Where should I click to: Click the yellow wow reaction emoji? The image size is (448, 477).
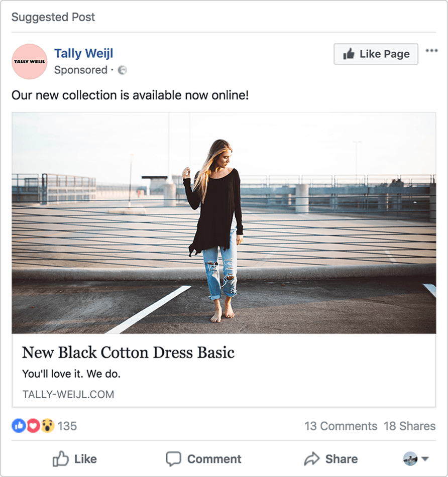coord(48,426)
